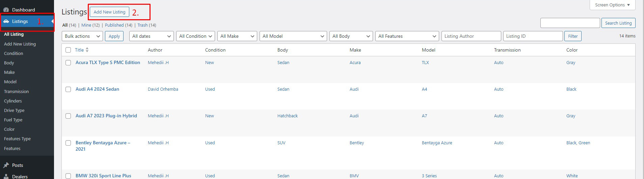The width and height of the screenshot is (644, 179).
Task: Open the Cylinders submenu item
Action: pos(13,101)
